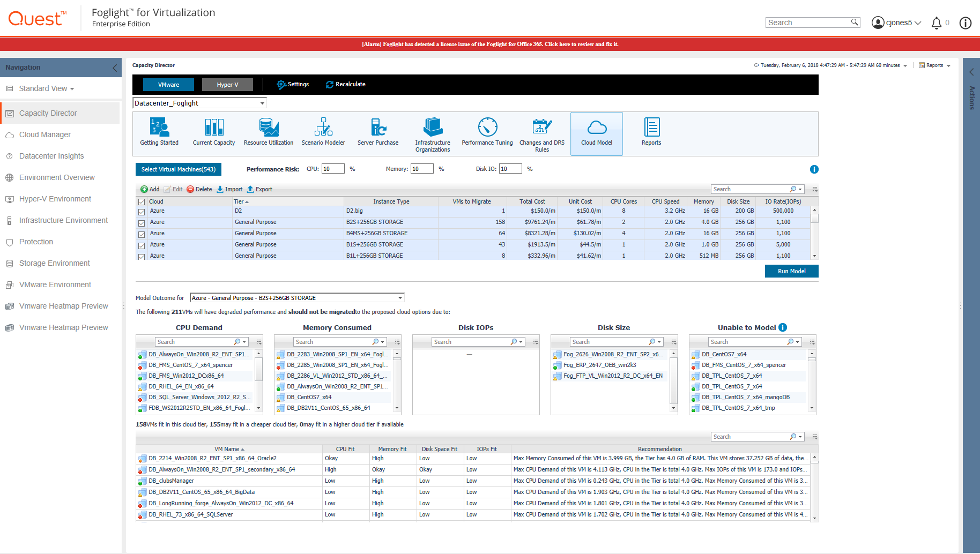Open the Scenario Modeler icon
The height and width of the screenshot is (554, 980).
pos(323,128)
